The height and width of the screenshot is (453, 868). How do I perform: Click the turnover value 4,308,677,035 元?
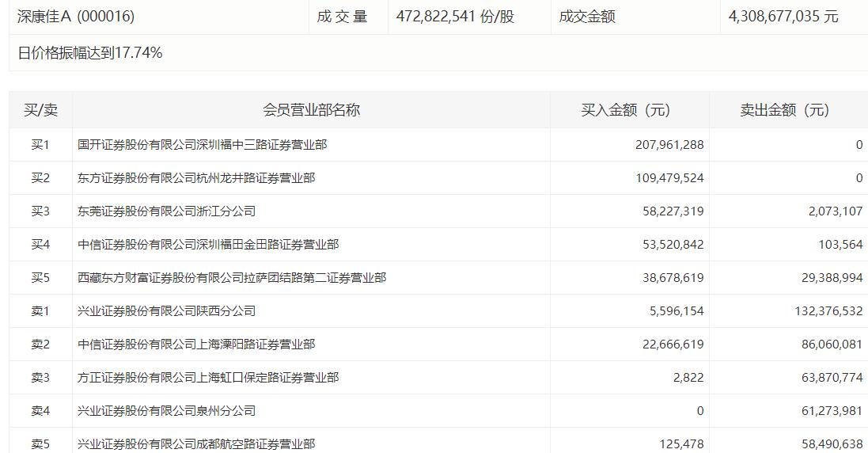click(x=783, y=17)
